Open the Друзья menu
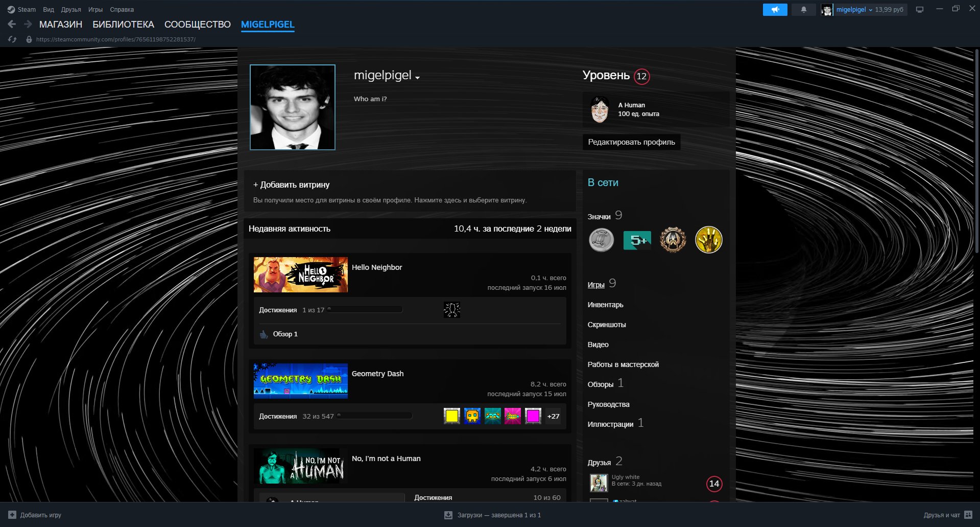 click(71, 10)
